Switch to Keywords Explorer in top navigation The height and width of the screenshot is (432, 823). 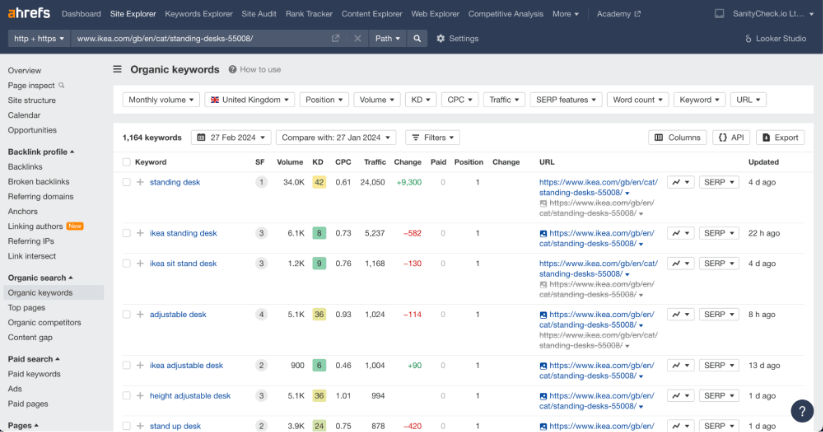click(198, 14)
